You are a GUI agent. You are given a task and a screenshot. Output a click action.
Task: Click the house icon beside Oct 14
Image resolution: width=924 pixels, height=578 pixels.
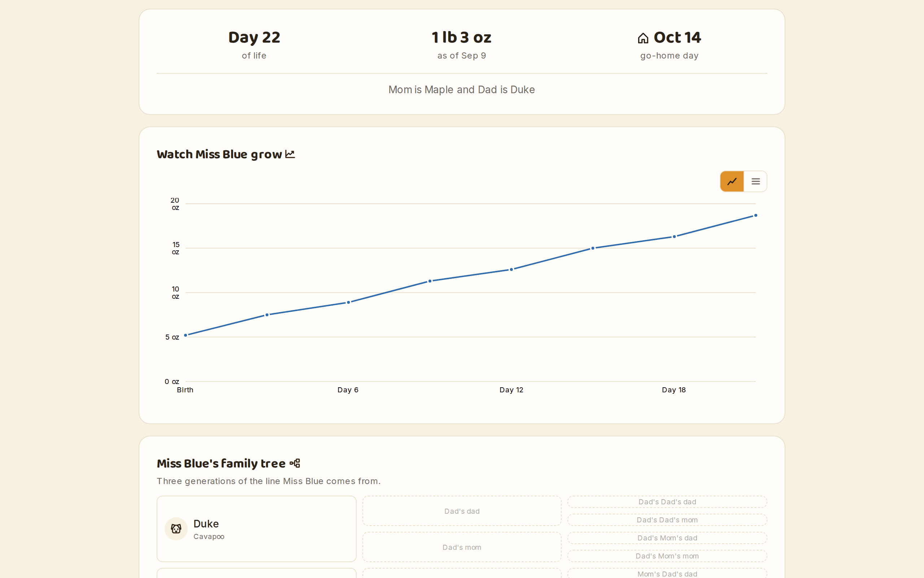coord(643,38)
